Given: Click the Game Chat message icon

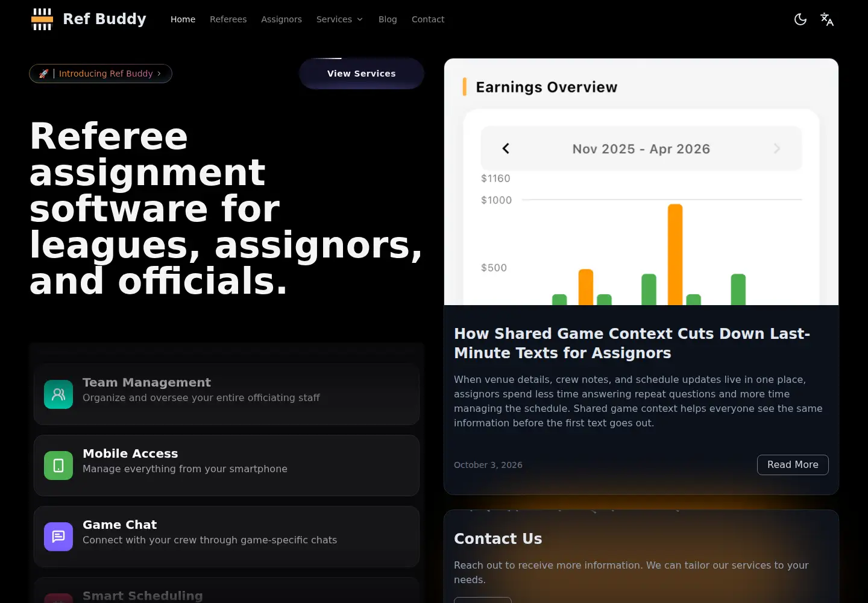Looking at the screenshot, I should [x=58, y=537].
